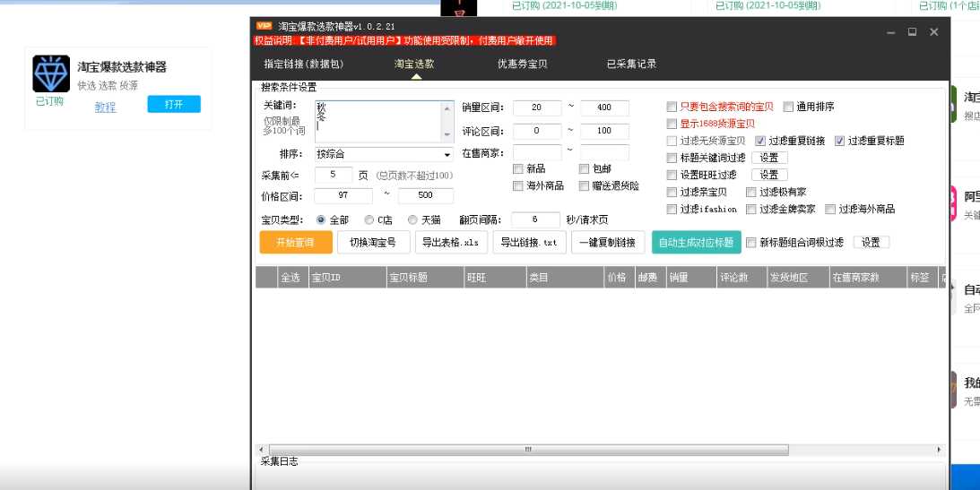Select the 全部 item type radio button
Viewport: 980px width, 490px height.
[321, 219]
